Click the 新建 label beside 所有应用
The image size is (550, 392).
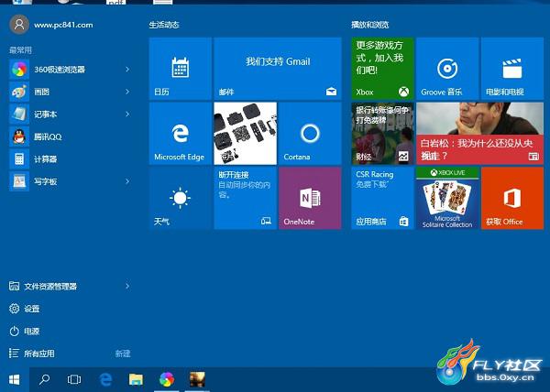pos(123,354)
